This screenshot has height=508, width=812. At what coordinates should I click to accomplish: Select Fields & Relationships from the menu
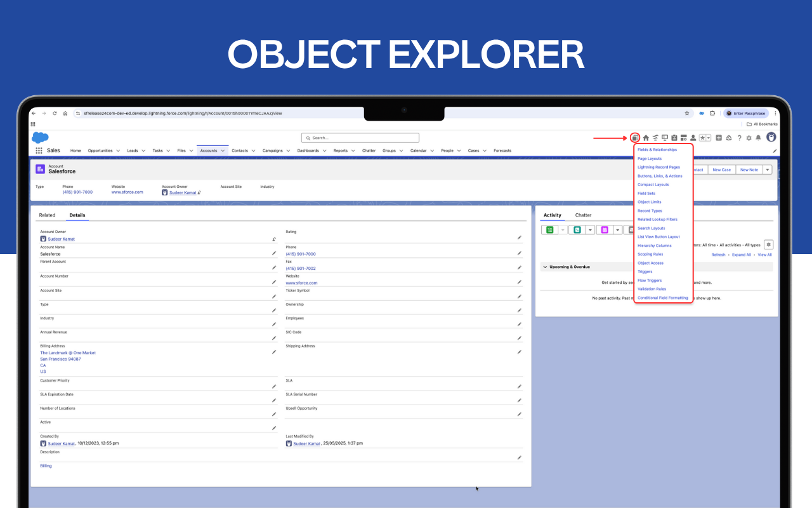coord(657,150)
